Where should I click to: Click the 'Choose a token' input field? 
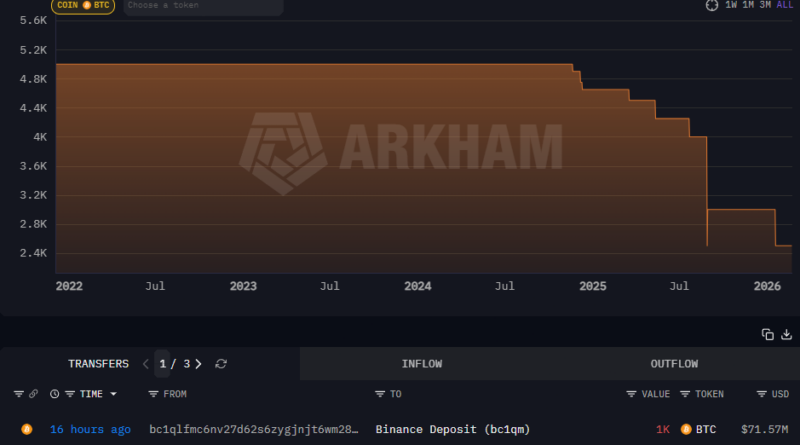[x=202, y=5]
